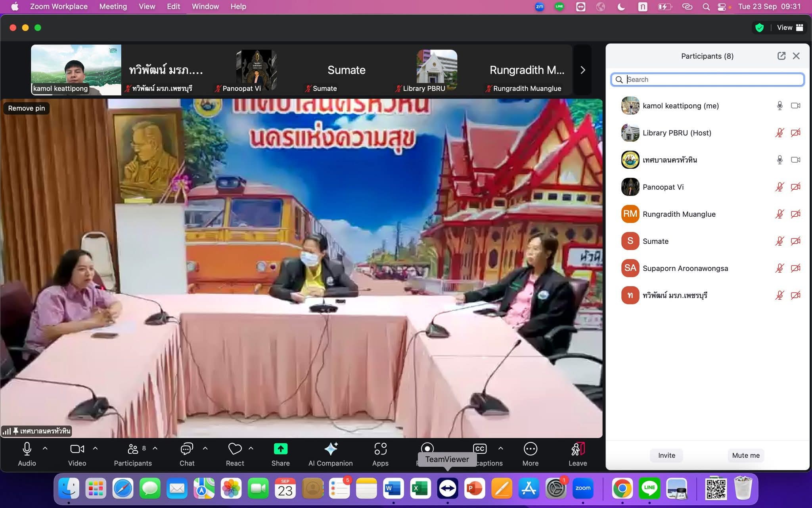Click the Leave meeting icon
Screen dimensions: 812x508
(x=578, y=449)
